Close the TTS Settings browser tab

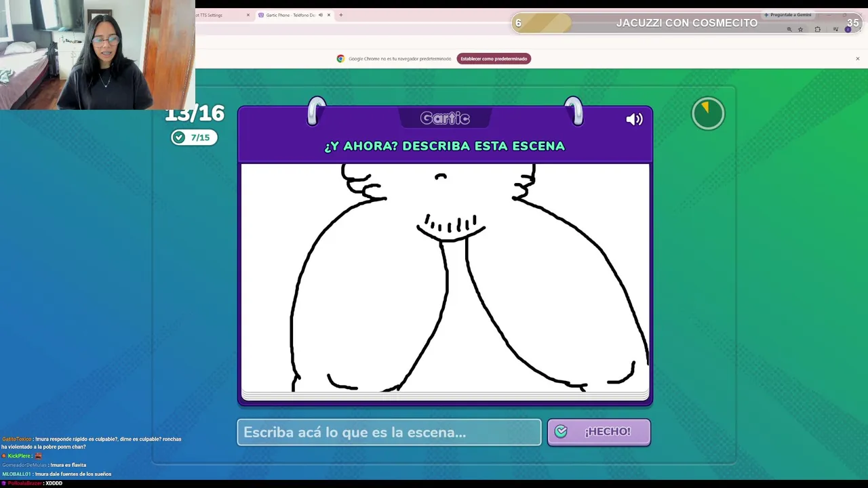pyautogui.click(x=248, y=15)
